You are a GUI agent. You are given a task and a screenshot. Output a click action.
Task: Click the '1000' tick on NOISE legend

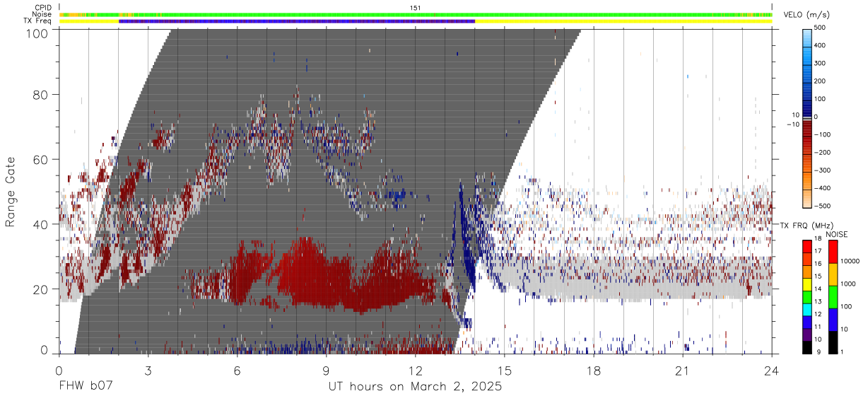(848, 284)
